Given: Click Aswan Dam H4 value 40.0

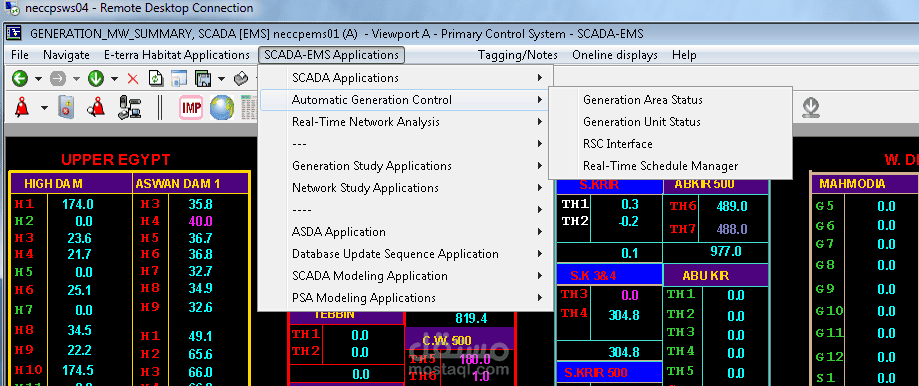Looking at the screenshot, I should point(200,221).
